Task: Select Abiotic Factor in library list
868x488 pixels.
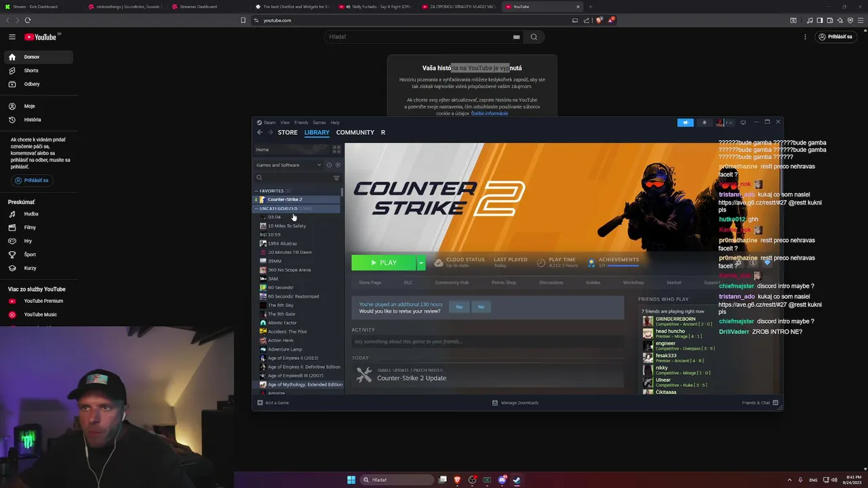Action: point(282,323)
